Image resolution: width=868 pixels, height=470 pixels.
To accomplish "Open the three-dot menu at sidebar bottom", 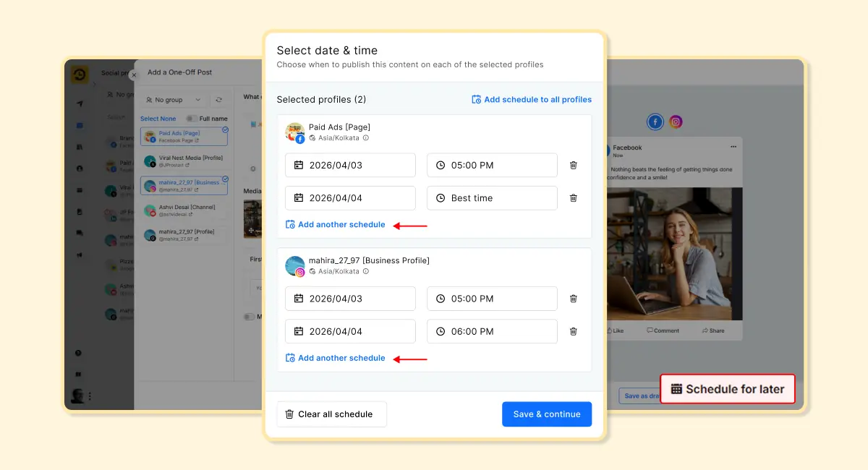I will click(x=90, y=396).
